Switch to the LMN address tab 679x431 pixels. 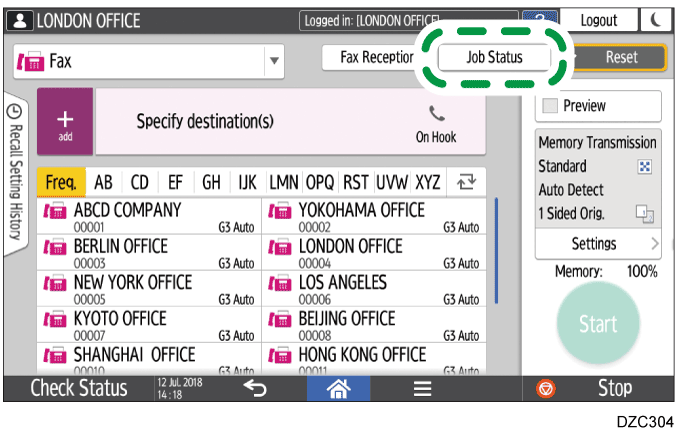[x=284, y=183]
